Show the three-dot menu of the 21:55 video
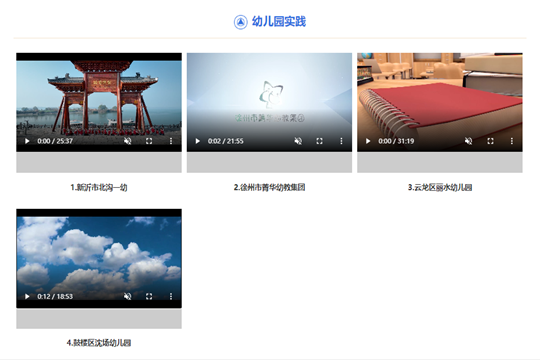This screenshot has width=540, height=360. [x=341, y=141]
